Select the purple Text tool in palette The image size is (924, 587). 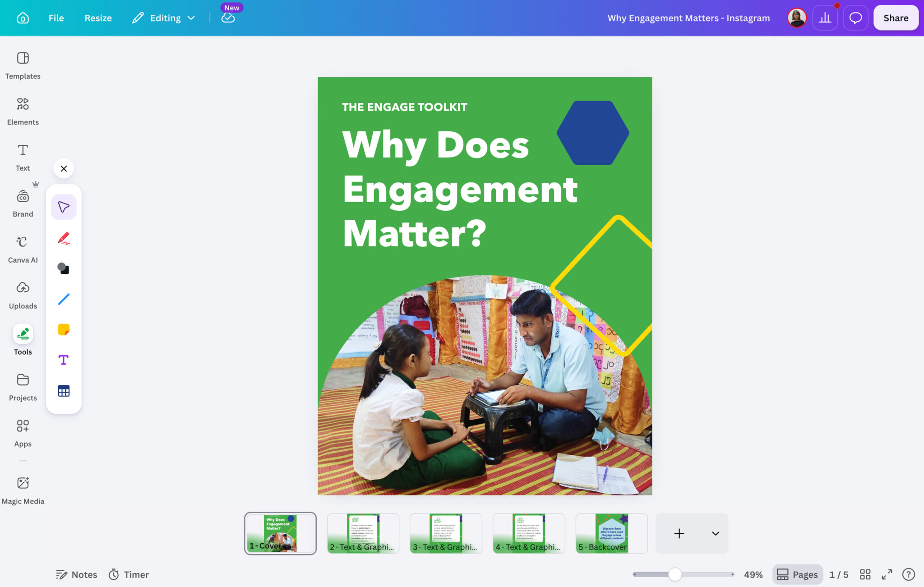64,360
